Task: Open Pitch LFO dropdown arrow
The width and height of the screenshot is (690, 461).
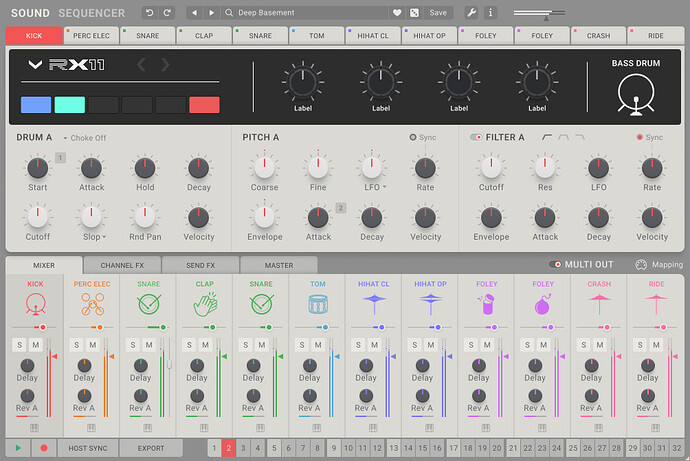Action: click(385, 187)
